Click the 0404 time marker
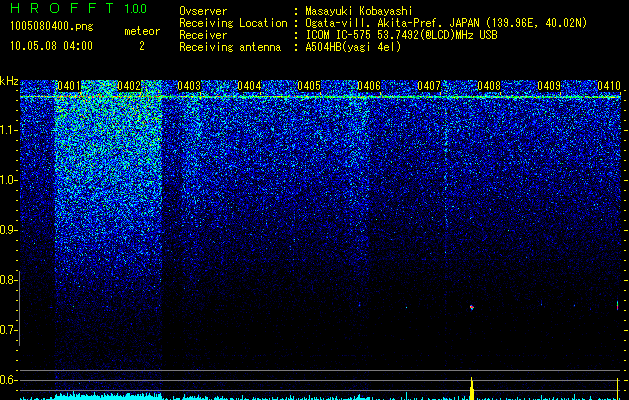This screenshot has height=400, width=629. [x=249, y=86]
